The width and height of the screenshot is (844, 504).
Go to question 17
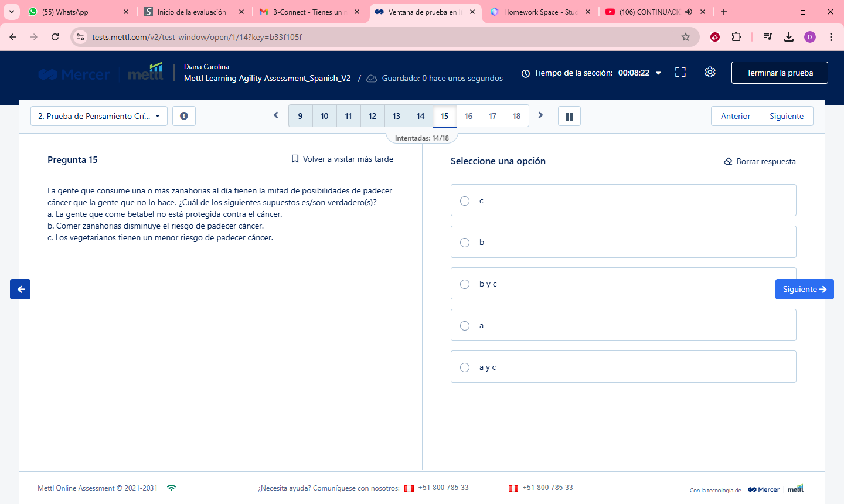point(493,116)
